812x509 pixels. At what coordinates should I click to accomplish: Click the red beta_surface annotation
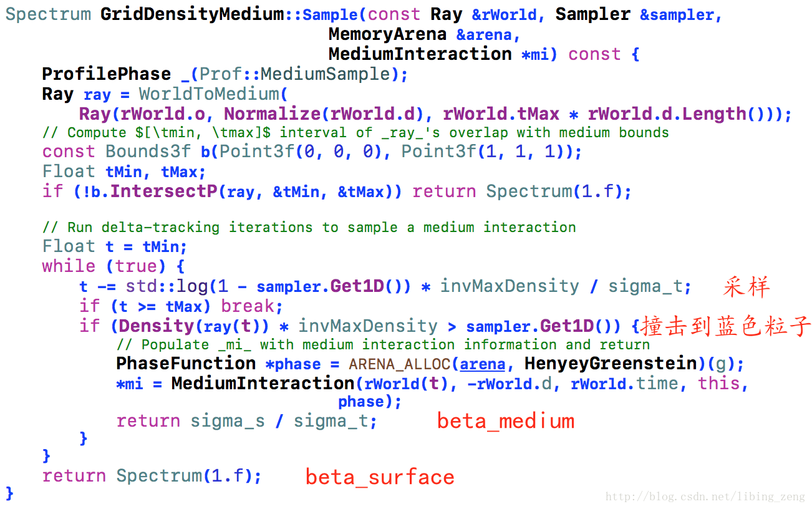380,477
